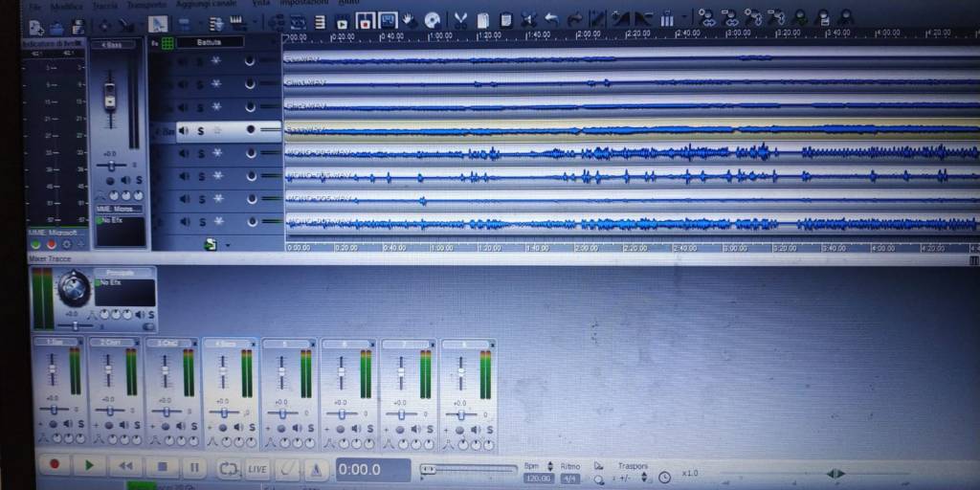The height and width of the screenshot is (490, 980).
Task: Click the scissors Cut icon in the toolbar
Action: (x=461, y=19)
